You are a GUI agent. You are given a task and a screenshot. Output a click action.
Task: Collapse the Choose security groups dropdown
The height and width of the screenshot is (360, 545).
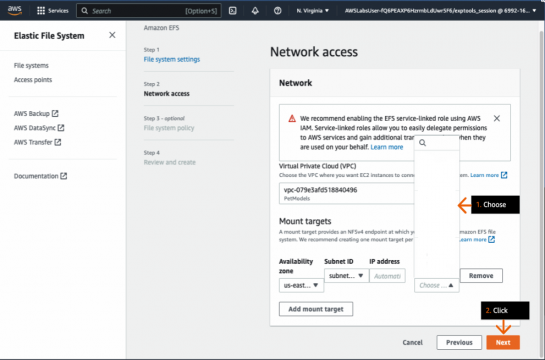436,285
